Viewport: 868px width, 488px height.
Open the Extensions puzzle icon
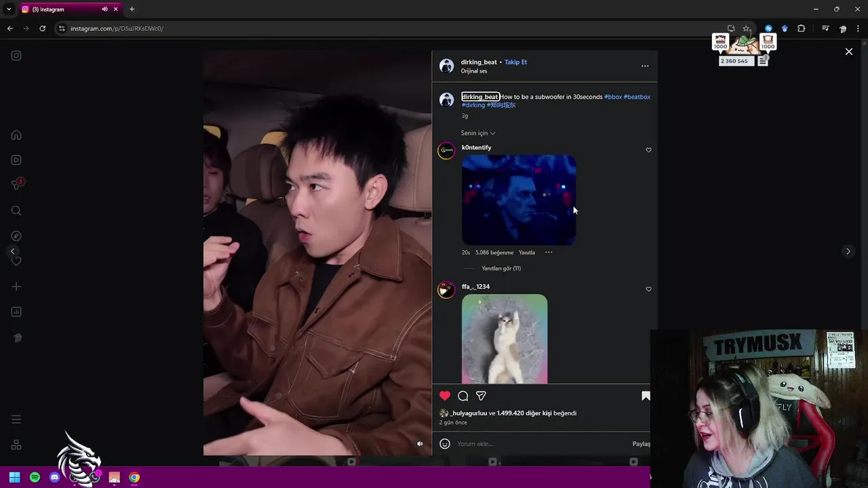point(802,28)
